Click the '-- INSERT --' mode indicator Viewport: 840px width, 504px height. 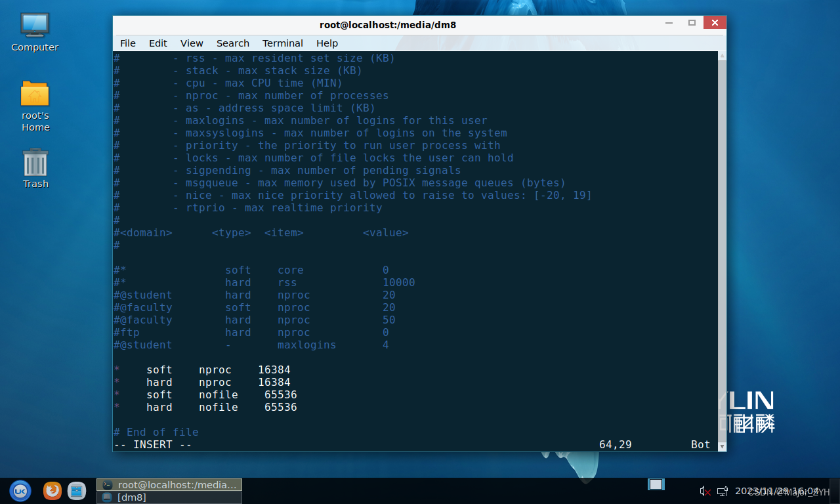153,444
